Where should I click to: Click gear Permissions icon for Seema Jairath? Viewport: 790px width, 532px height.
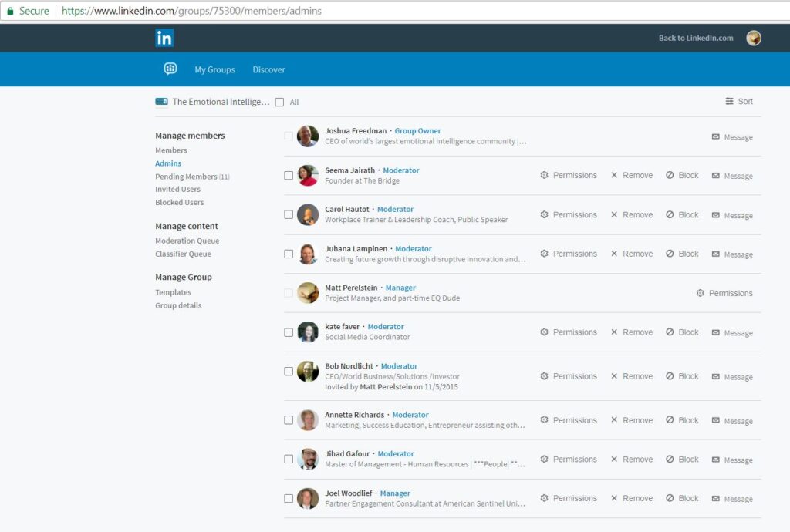pos(544,176)
